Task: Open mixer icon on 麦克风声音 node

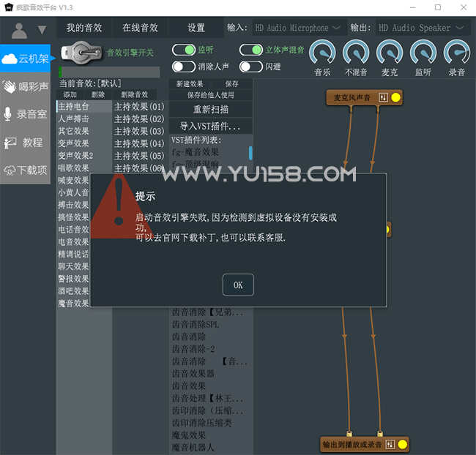Action: 383,97
